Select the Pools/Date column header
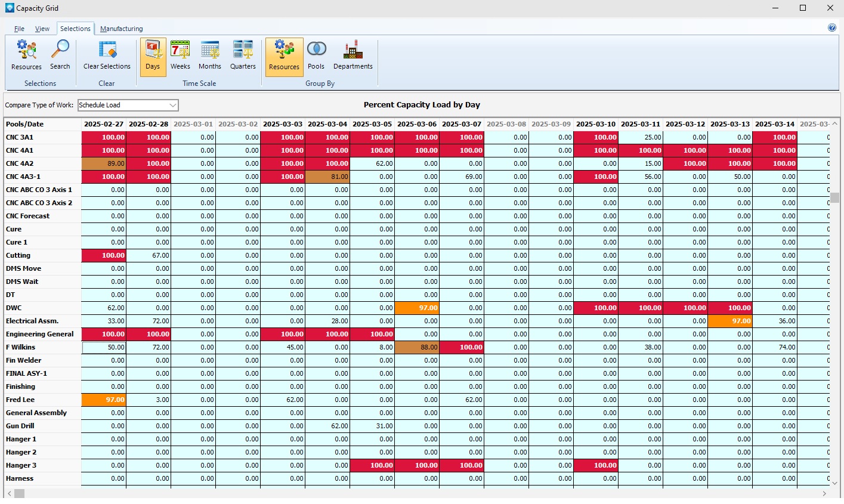Screen dimensions: 844x504 point(43,124)
